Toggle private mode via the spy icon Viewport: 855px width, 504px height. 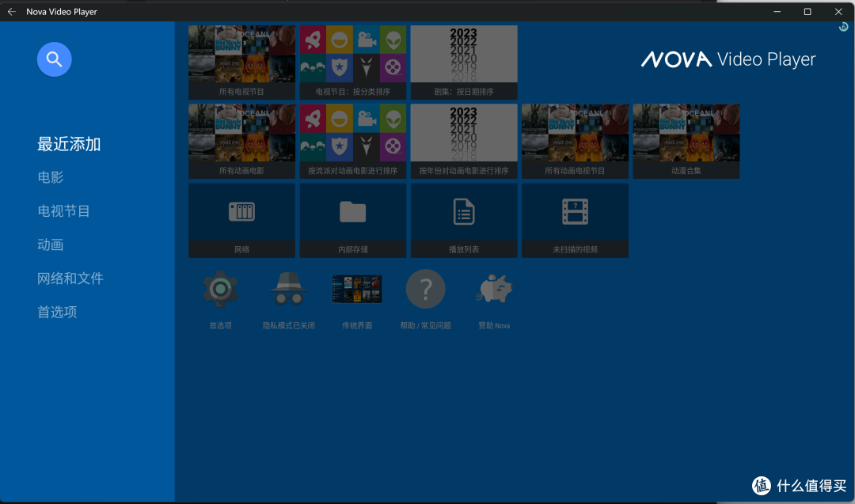click(x=289, y=290)
